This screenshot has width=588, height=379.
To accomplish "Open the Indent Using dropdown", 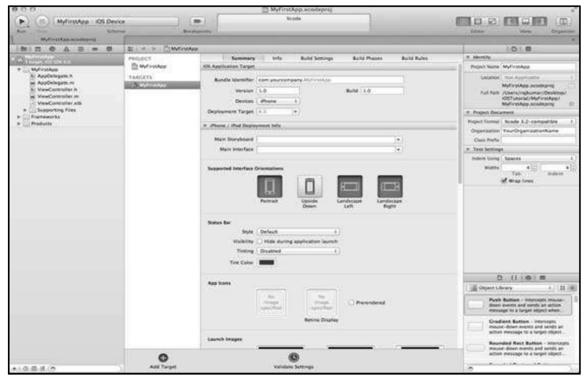I will pyautogui.click(x=538, y=158).
